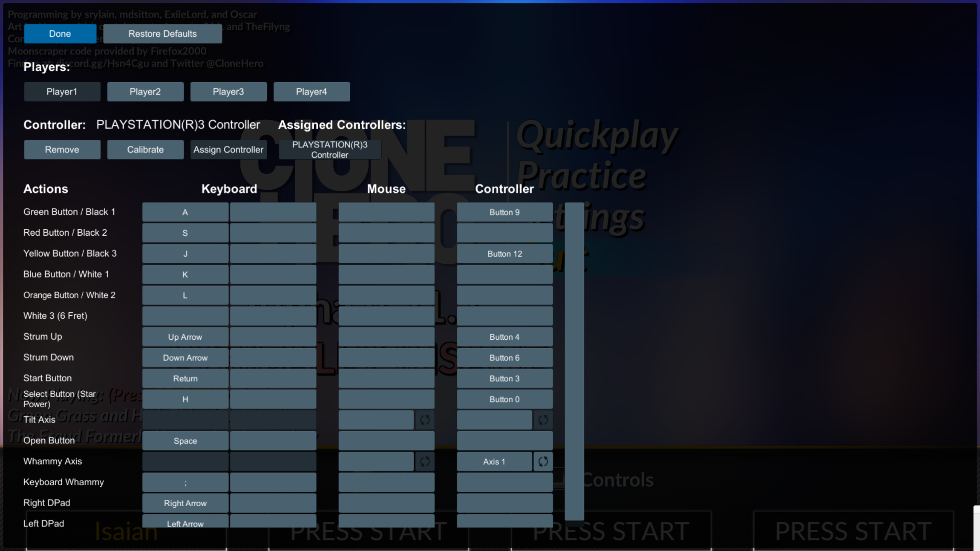The height and width of the screenshot is (551, 980).
Task: Click the Calibrate controller button
Action: tap(145, 149)
